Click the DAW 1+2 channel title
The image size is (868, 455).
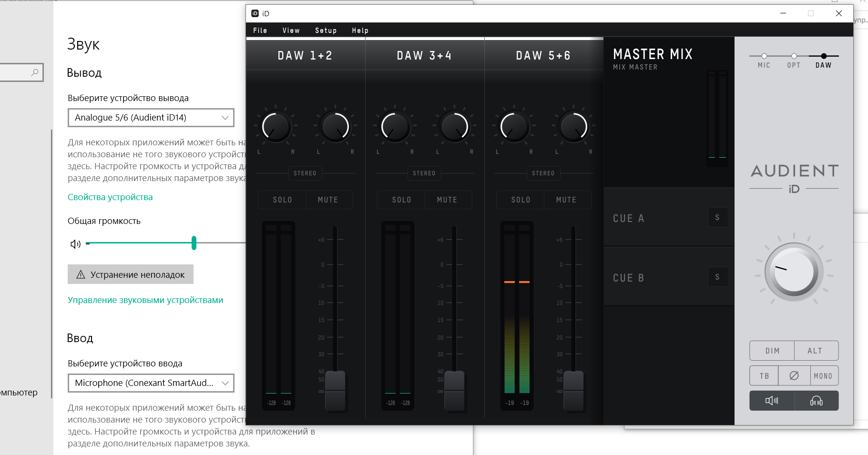tap(305, 56)
